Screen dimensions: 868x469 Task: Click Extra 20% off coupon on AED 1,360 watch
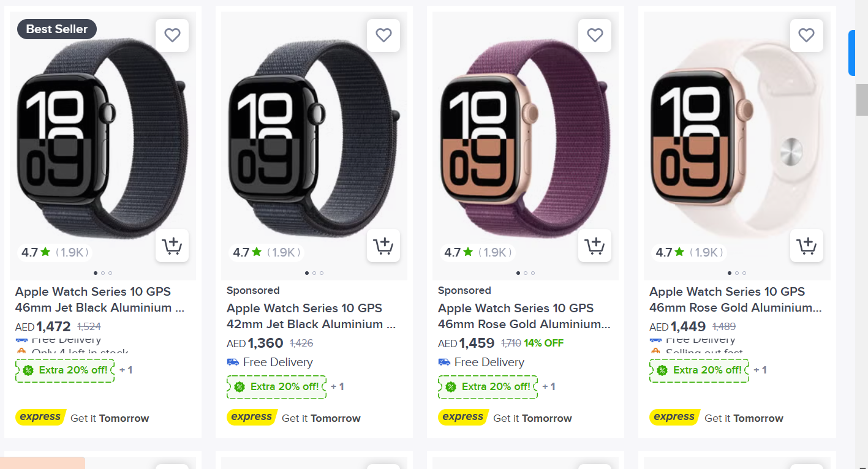(x=276, y=387)
